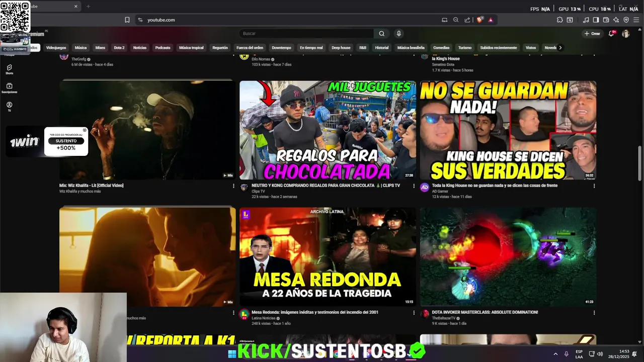
Task: Click the Crear button
Action: click(592, 34)
